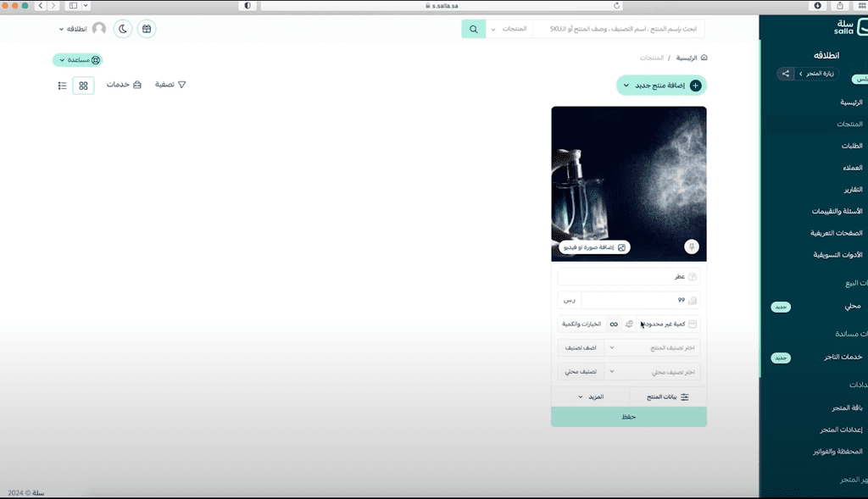Screen dimensions: 868x499
Task: Toggle unlimited quantity infinity icon
Action: (x=614, y=324)
